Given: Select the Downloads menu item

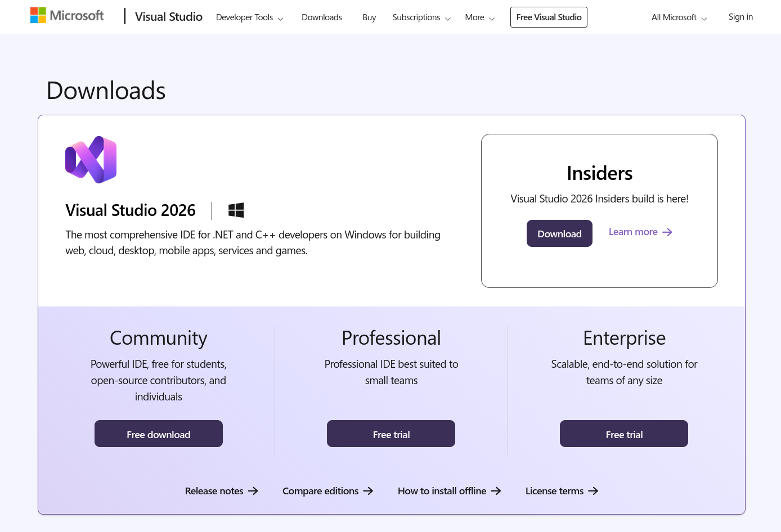Looking at the screenshot, I should click(x=321, y=17).
